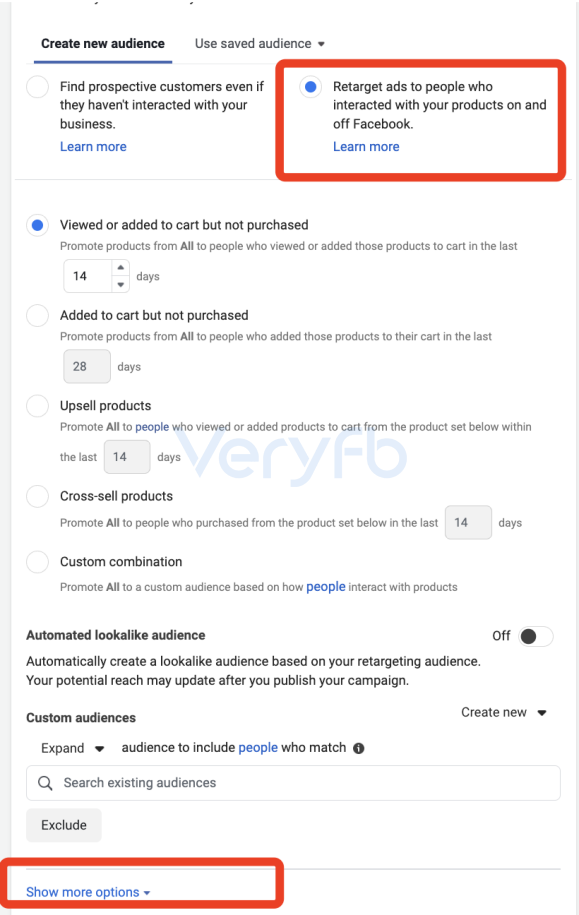Select 'Retarget ads to people' radio option

pos(311,87)
